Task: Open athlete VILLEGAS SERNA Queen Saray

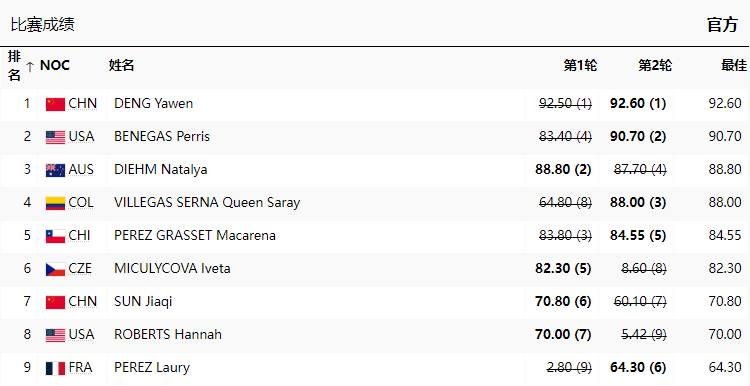Action: (x=207, y=202)
